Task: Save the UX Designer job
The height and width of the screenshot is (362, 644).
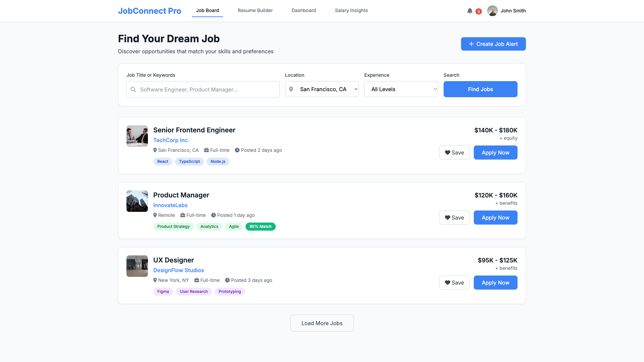Action: click(x=454, y=283)
